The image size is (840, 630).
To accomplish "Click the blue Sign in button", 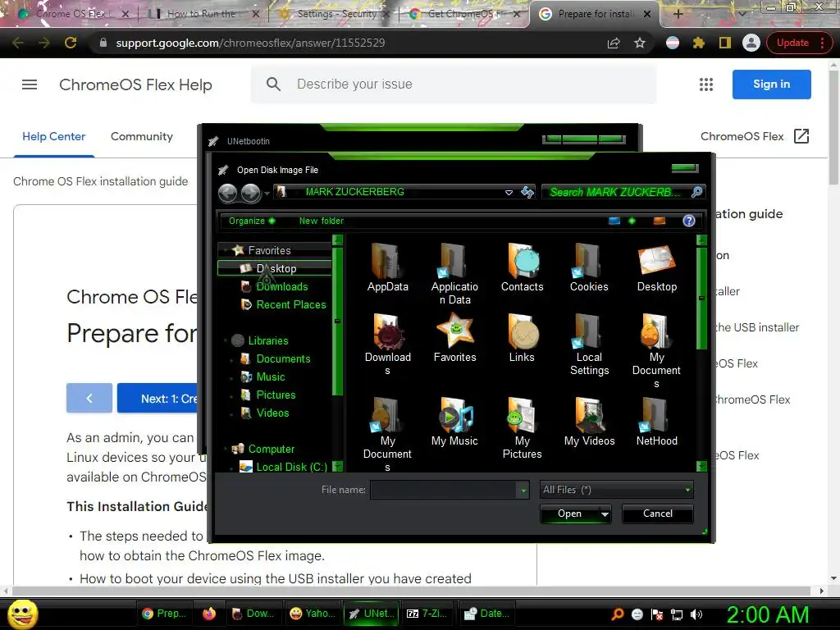I will point(771,84).
